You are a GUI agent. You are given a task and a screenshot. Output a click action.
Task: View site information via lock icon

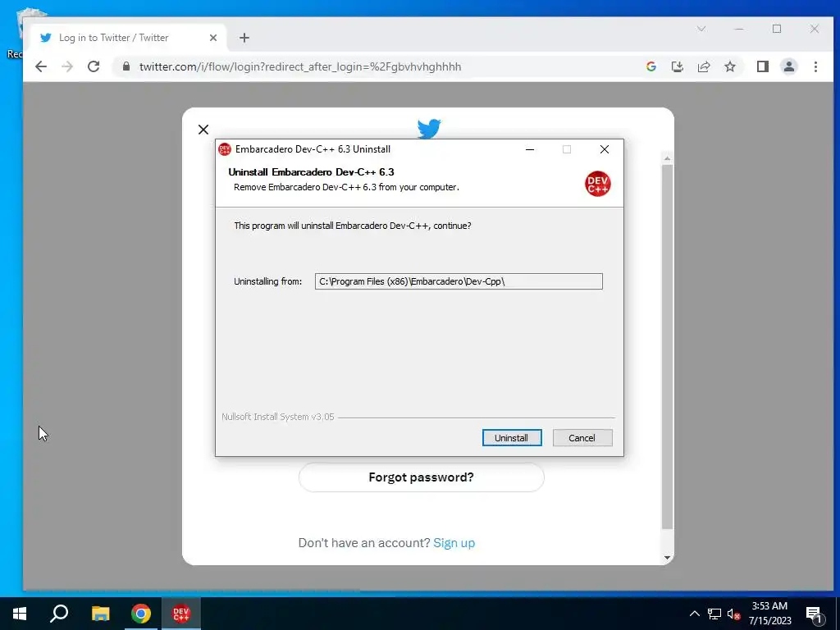(x=126, y=66)
